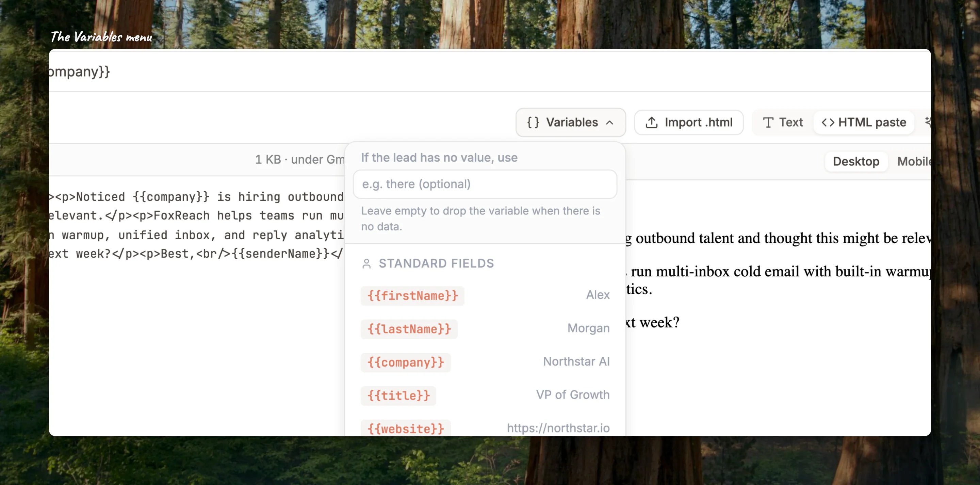Image resolution: width=980 pixels, height=485 pixels.
Task: Insert the {{title}} variable
Action: click(x=398, y=395)
